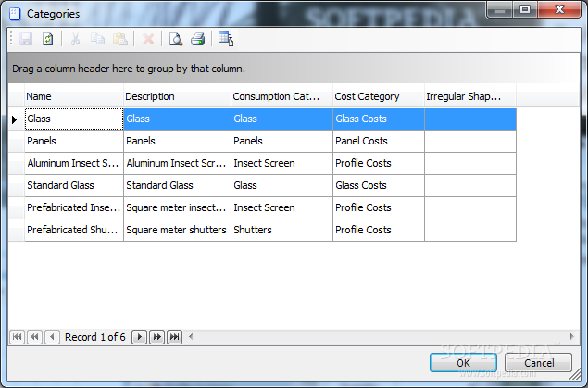The width and height of the screenshot is (588, 388).
Task: Select the 'Aluminum Insect S...' name cell
Action: (x=74, y=163)
